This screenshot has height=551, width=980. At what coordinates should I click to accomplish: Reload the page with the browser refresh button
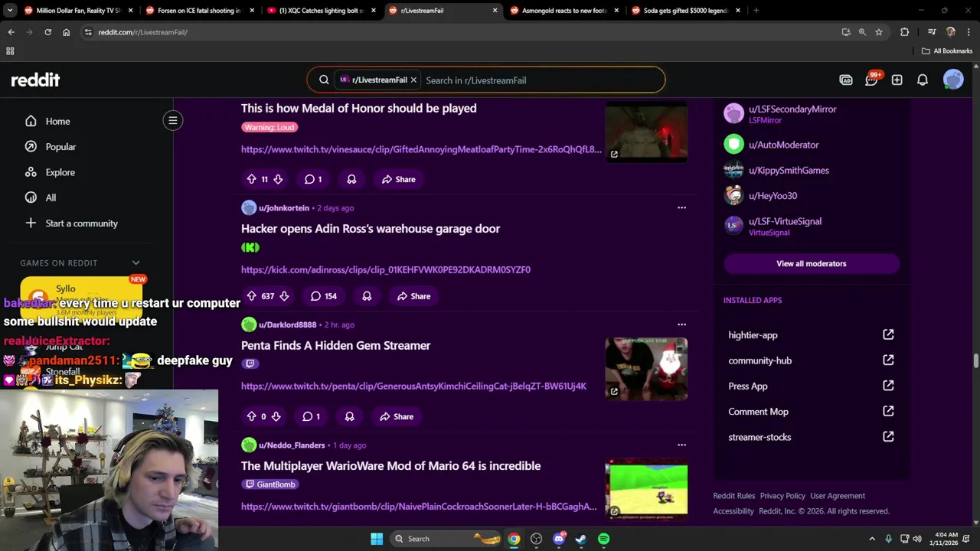tap(47, 32)
